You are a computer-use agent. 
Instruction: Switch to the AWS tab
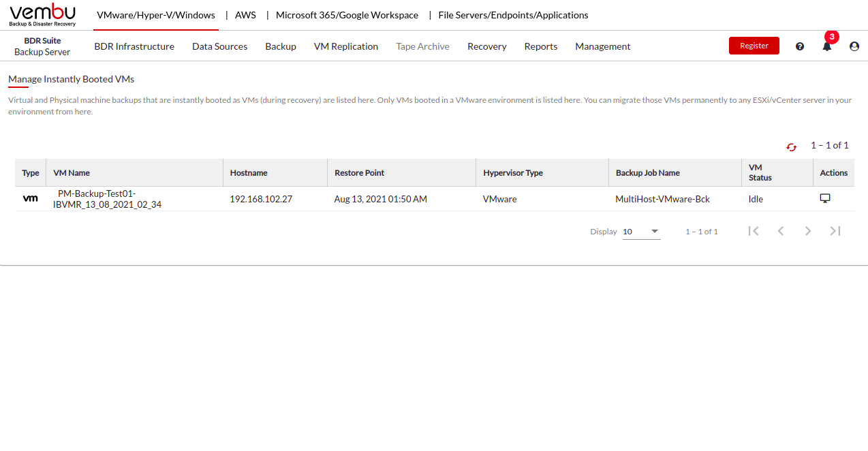click(x=245, y=15)
